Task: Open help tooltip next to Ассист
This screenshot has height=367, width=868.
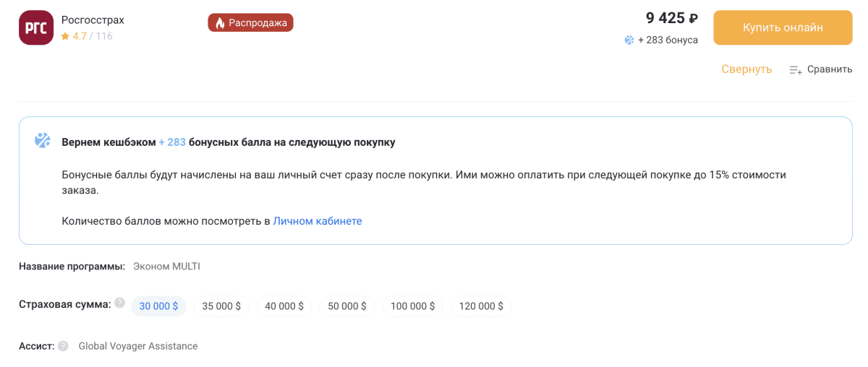Action: tap(64, 346)
